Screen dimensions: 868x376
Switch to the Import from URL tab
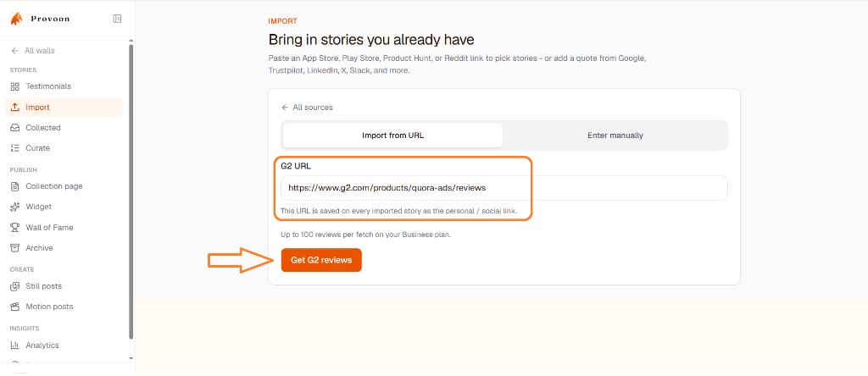coord(393,135)
